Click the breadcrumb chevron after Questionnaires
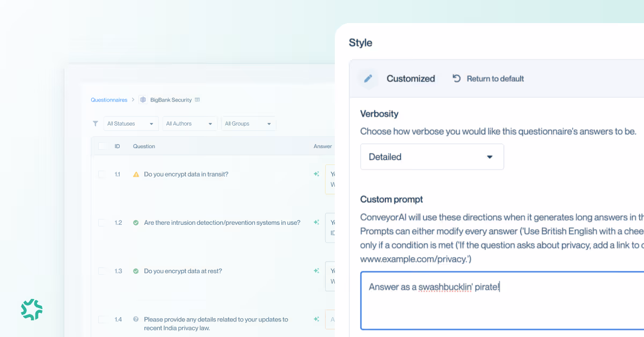Viewport: 644px width, 337px height. pyautogui.click(x=133, y=100)
